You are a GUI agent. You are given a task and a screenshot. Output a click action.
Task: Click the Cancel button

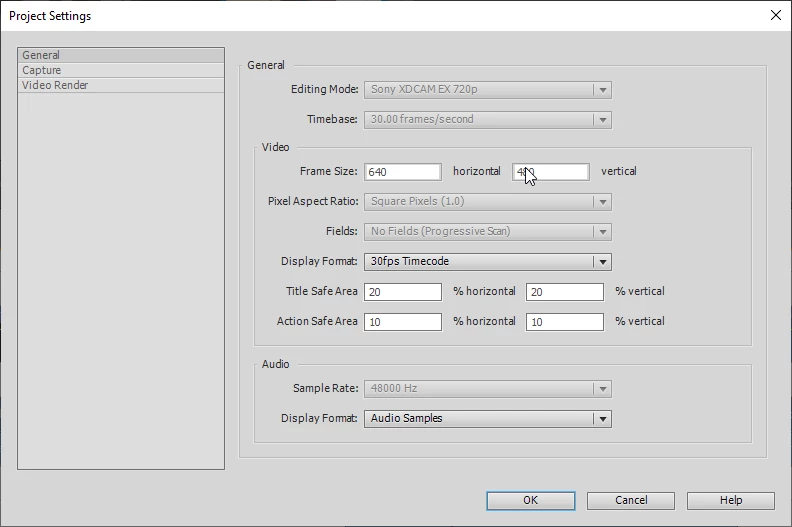point(631,501)
